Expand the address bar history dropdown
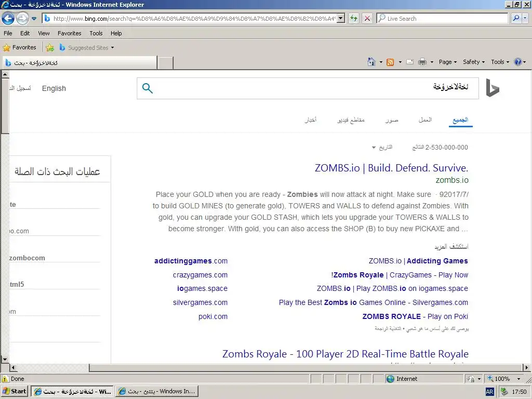 click(341, 19)
